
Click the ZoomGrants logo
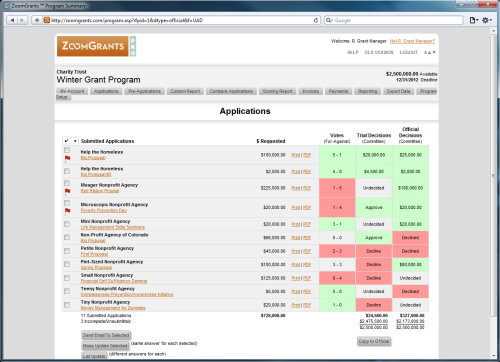(93, 46)
